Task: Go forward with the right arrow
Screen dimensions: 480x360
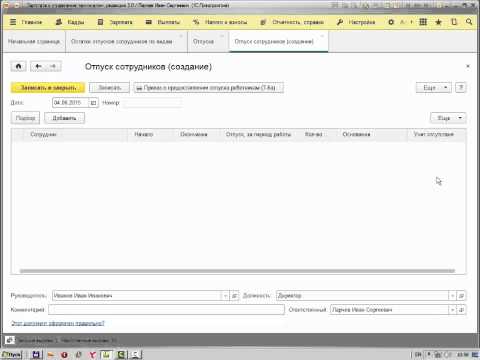Action: [x=53, y=66]
